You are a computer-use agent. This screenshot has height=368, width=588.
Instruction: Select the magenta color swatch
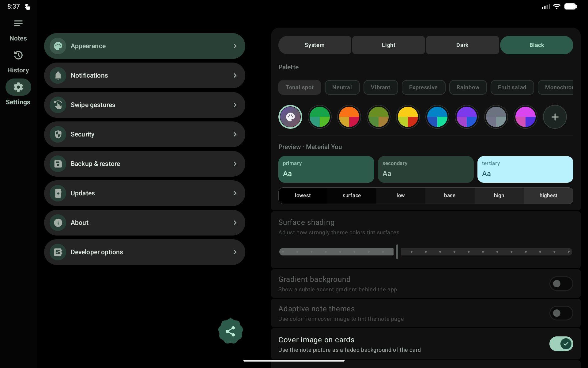pos(525,117)
